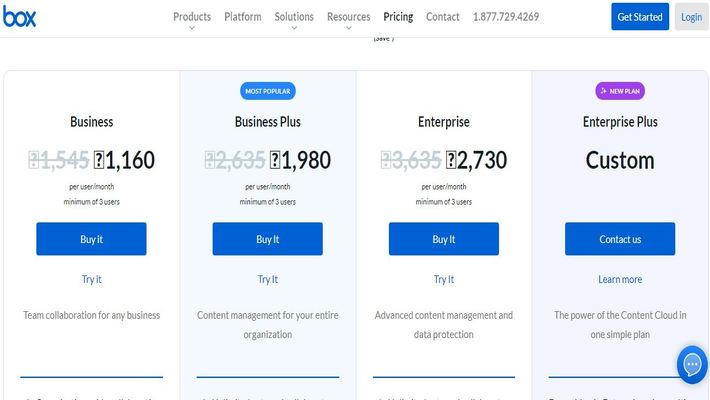Viewport: 710px width, 400px height.
Task: Click the Login button
Action: point(691,17)
